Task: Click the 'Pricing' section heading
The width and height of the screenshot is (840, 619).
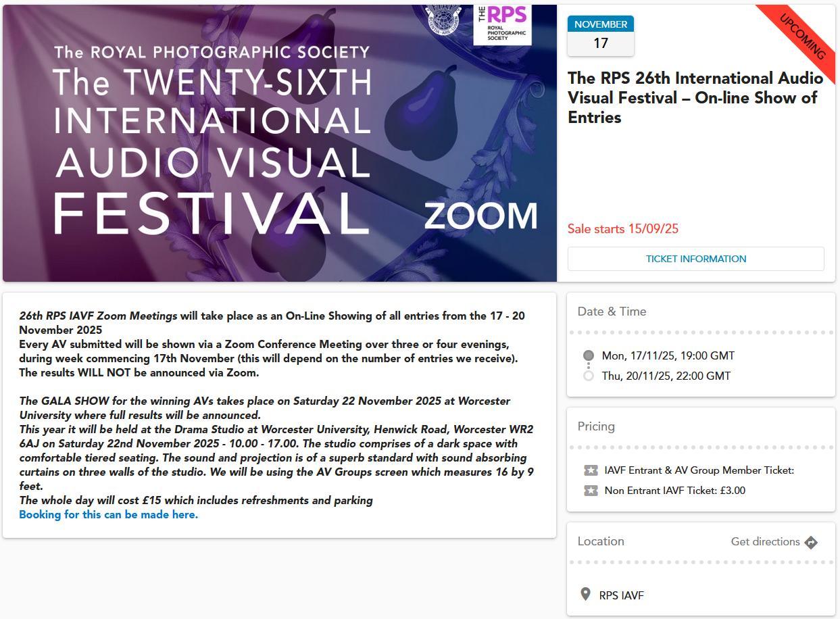Action: pos(596,426)
